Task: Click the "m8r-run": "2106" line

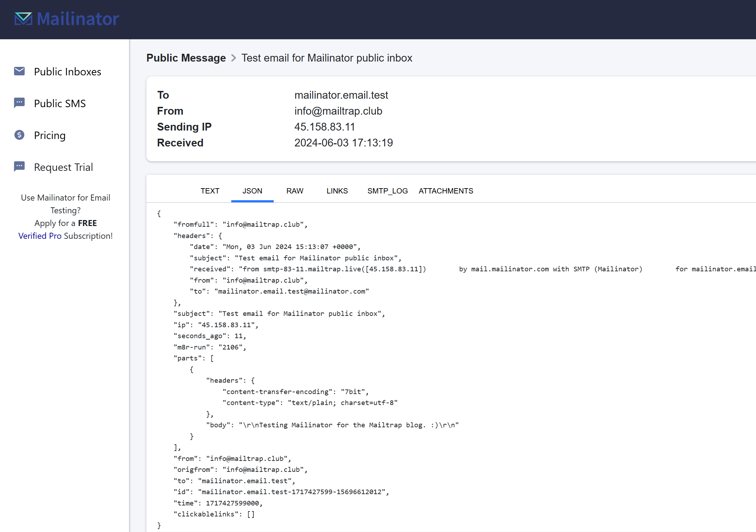Action: (210, 347)
